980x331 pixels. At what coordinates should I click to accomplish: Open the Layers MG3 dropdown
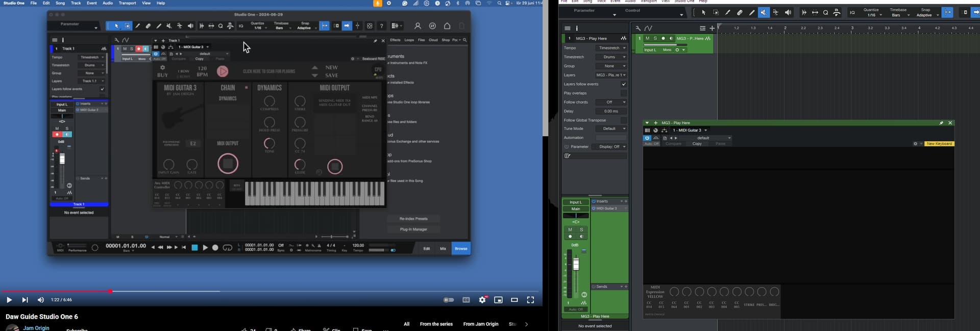click(x=611, y=75)
